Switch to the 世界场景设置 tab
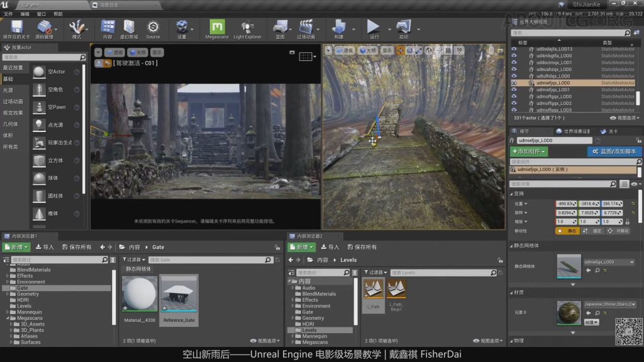This screenshot has width=644, height=362. [x=575, y=131]
